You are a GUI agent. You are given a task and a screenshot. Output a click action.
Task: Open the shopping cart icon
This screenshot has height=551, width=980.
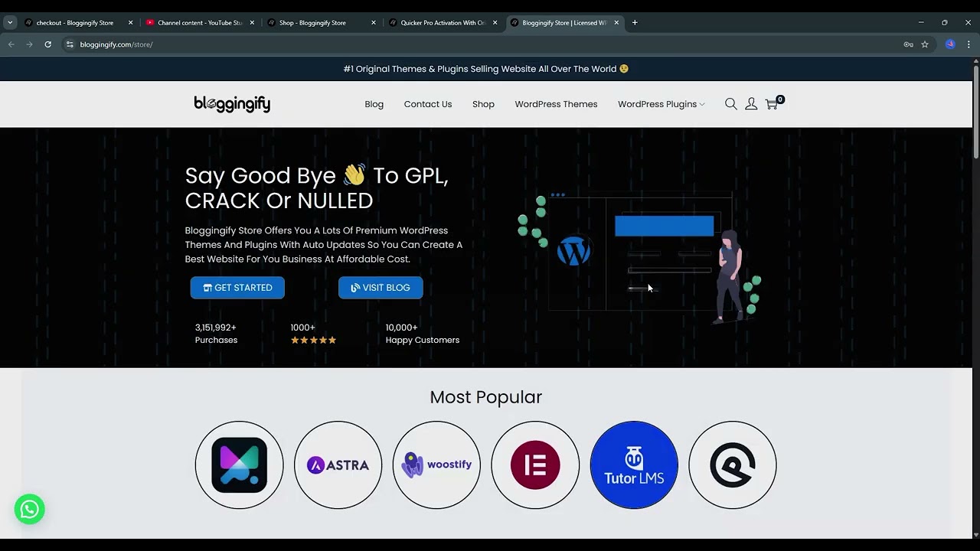pos(773,103)
